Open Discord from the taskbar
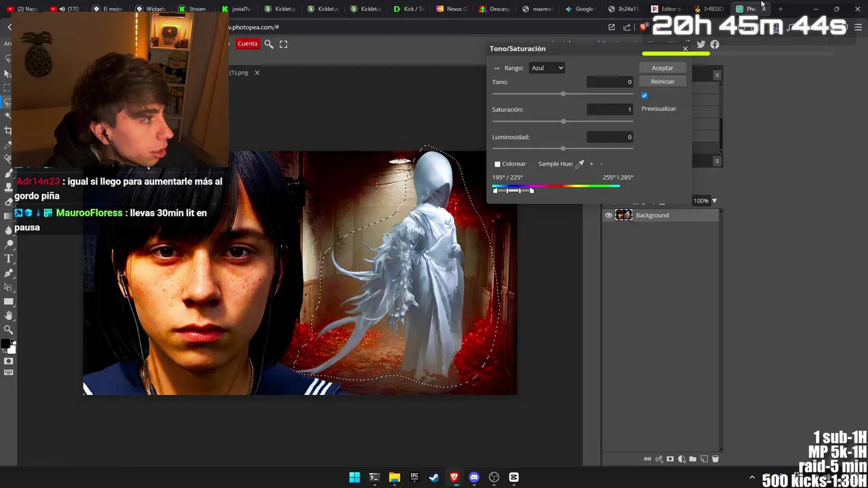 pos(474,477)
